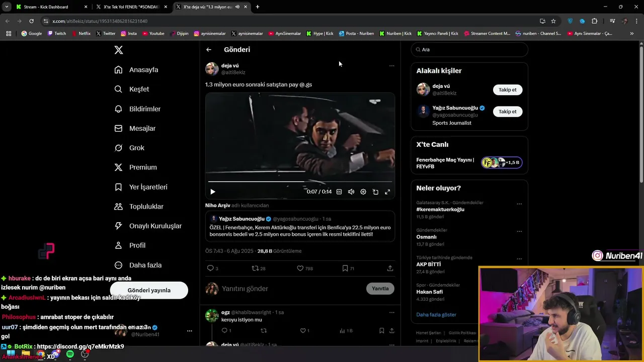This screenshot has height=362, width=644.
Task: Play the paused video
Action: point(212,192)
